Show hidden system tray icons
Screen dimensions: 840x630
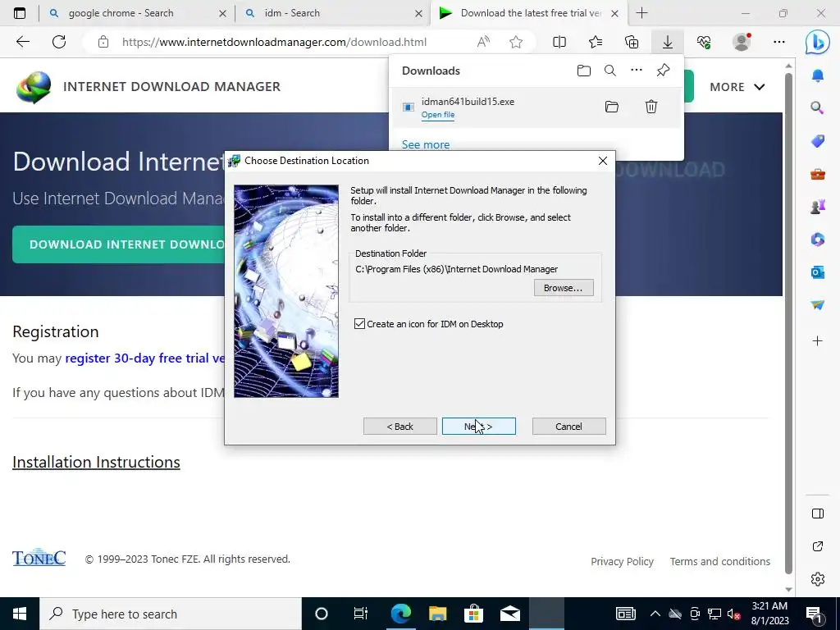click(x=655, y=614)
